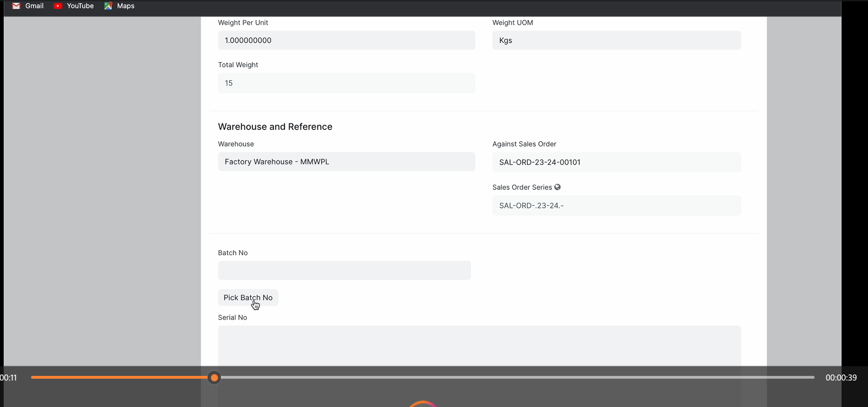Open the YouTube bookmark

click(74, 6)
